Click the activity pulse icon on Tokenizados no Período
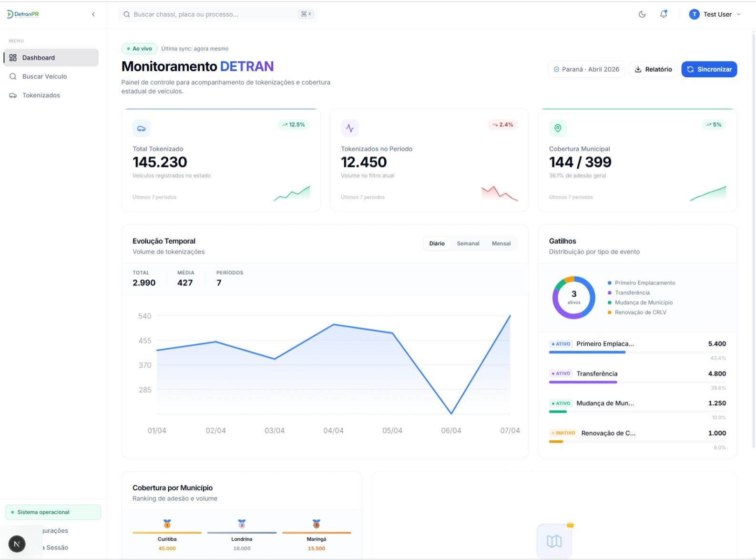This screenshot has width=756, height=560. 350,128
